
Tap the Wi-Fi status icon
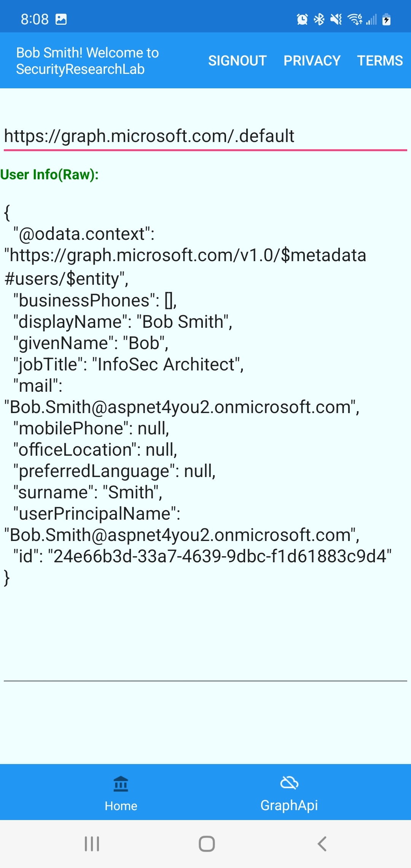click(x=355, y=19)
